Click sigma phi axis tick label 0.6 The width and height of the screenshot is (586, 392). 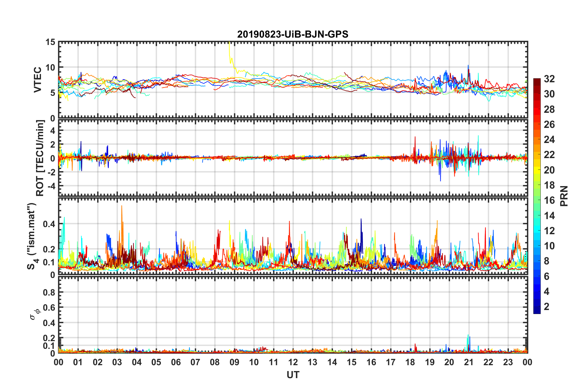(49, 308)
